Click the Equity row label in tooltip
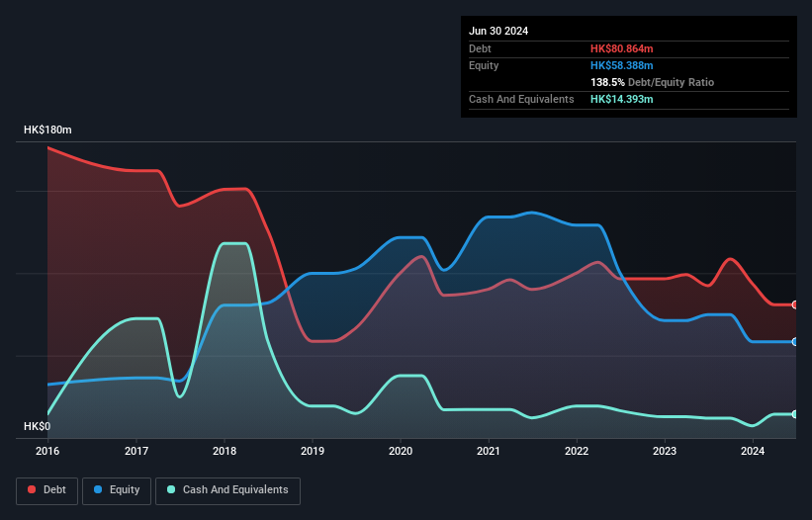 (x=484, y=65)
